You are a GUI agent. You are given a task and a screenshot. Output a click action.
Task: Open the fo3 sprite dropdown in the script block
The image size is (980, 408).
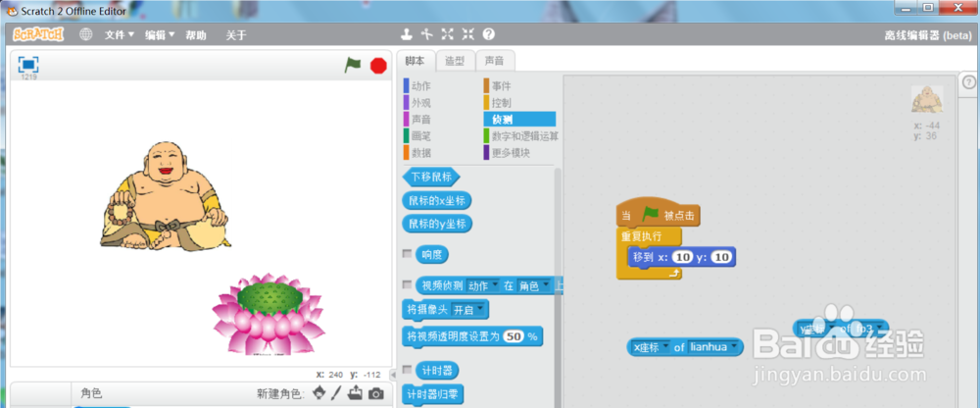tap(871, 328)
